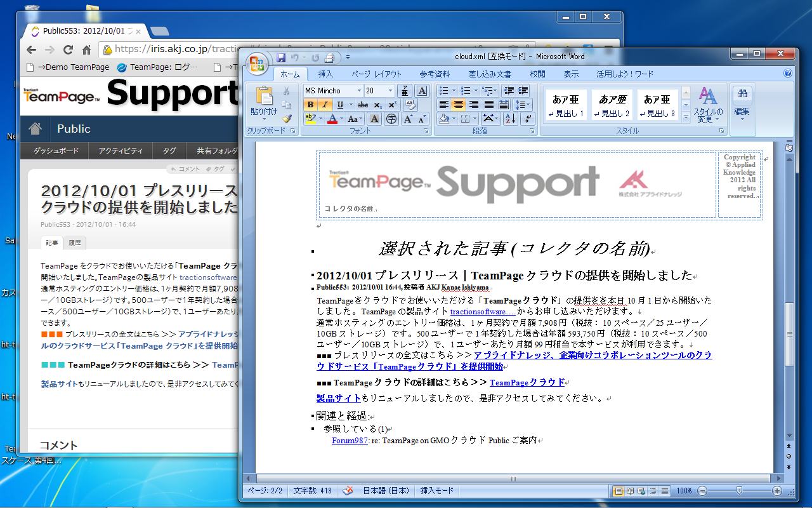
Task: Open the 編集 dropdown group
Action: coord(742,104)
